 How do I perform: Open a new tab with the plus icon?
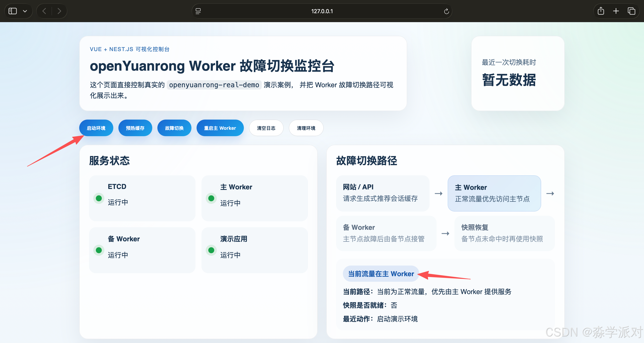(x=616, y=11)
